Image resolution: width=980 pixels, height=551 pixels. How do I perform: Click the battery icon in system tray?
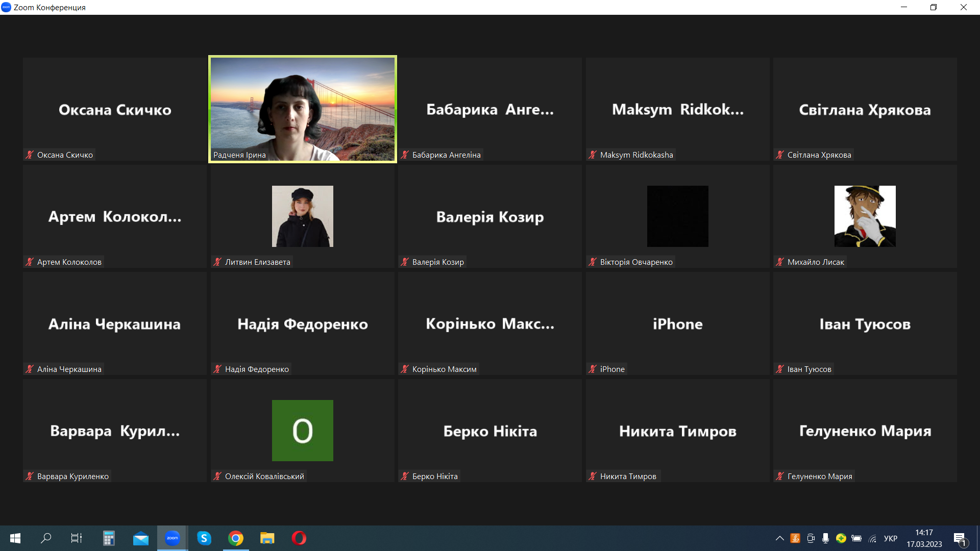pos(856,538)
